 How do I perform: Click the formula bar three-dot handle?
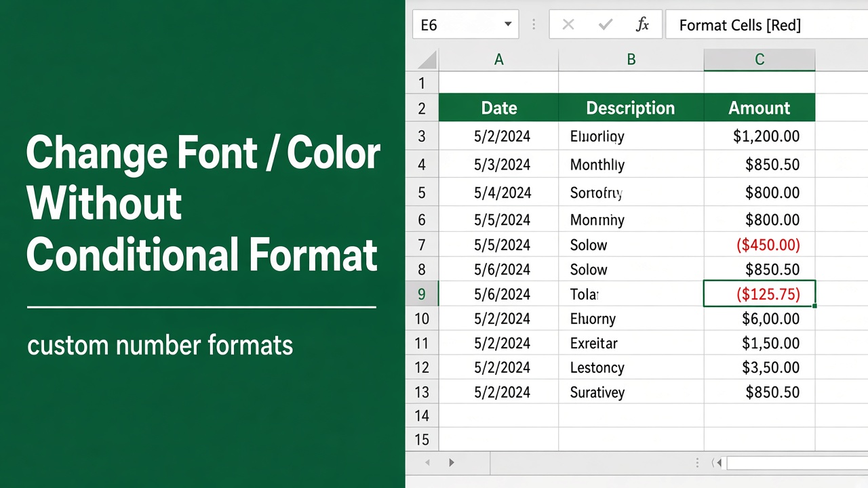(534, 25)
